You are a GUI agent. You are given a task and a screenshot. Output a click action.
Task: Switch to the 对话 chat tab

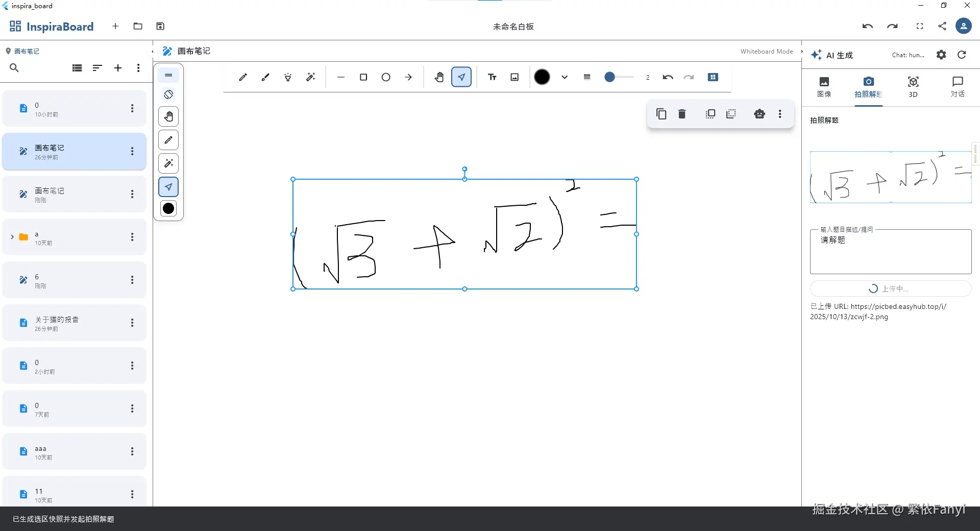[958, 87]
